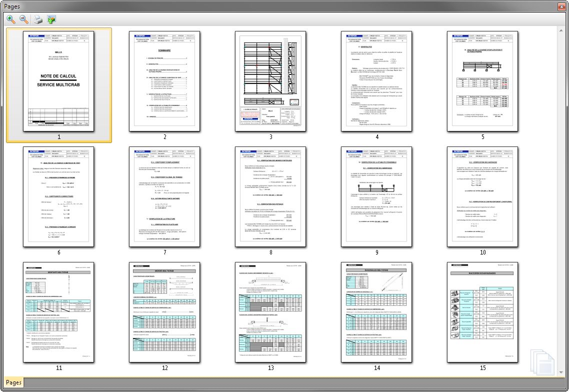The height and width of the screenshot is (392, 569).
Task: Select page 14 Diagonales Multicrab thumbnail
Action: 376,312
